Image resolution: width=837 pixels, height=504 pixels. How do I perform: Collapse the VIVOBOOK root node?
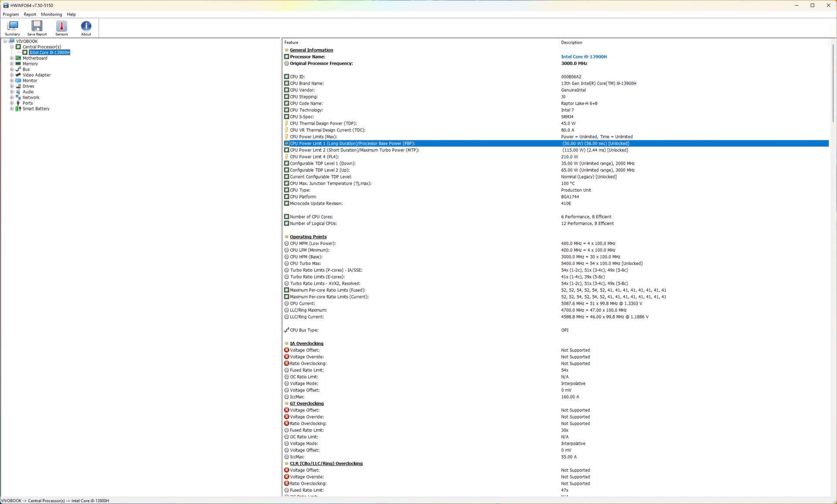[x=5, y=41]
